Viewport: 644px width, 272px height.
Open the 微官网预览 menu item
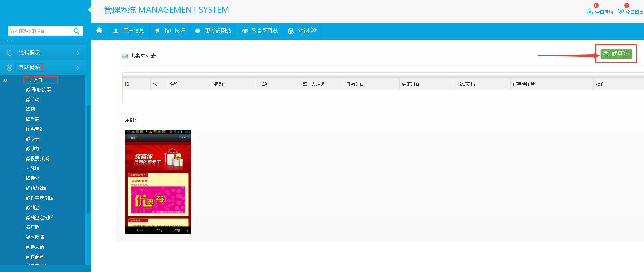(x=260, y=31)
